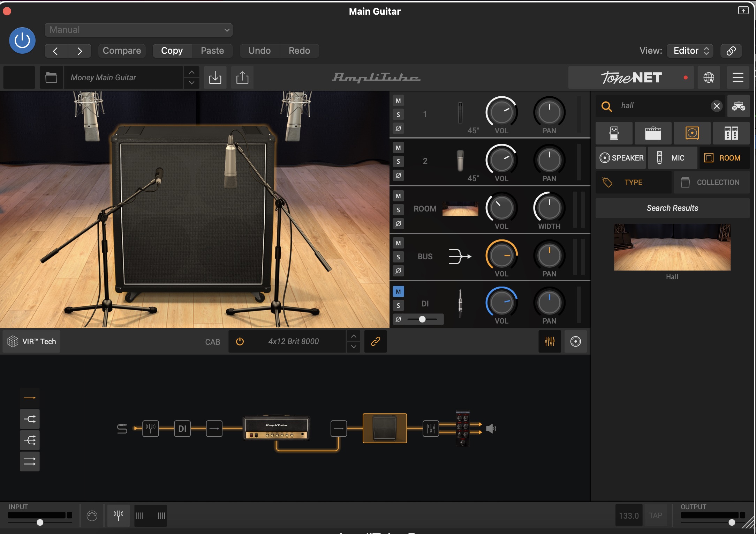The height and width of the screenshot is (534, 756).
Task: Click the VIR Tech button
Action: 32,342
